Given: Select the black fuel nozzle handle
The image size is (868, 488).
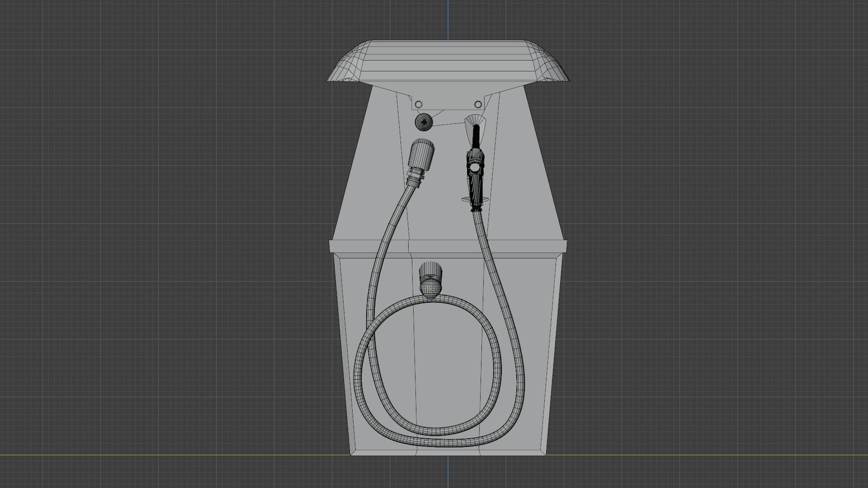Looking at the screenshot, I should [475, 180].
